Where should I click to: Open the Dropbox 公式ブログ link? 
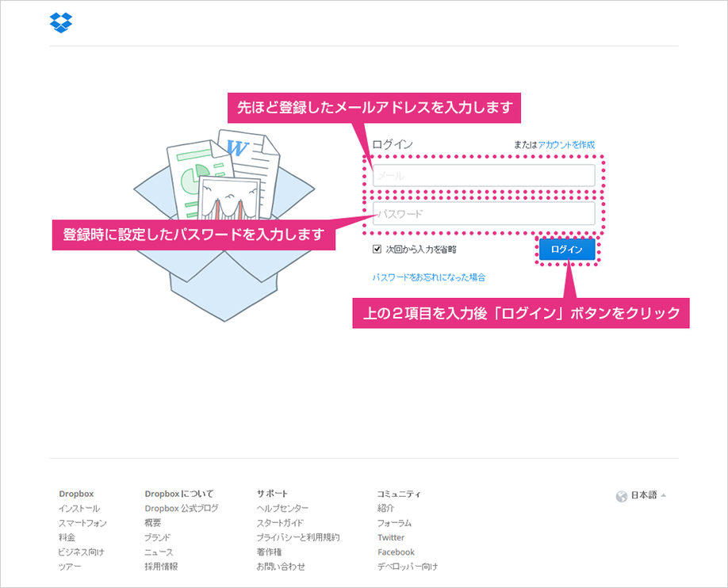tap(182, 509)
